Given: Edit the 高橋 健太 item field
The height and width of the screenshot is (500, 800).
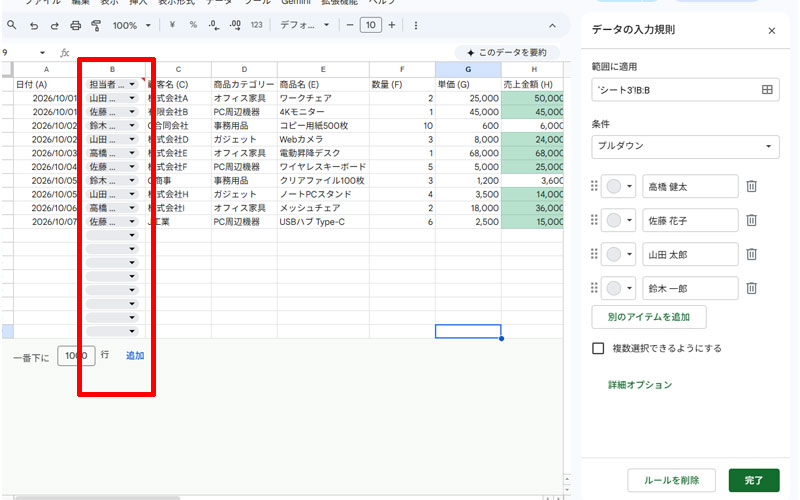Looking at the screenshot, I should point(690,186).
